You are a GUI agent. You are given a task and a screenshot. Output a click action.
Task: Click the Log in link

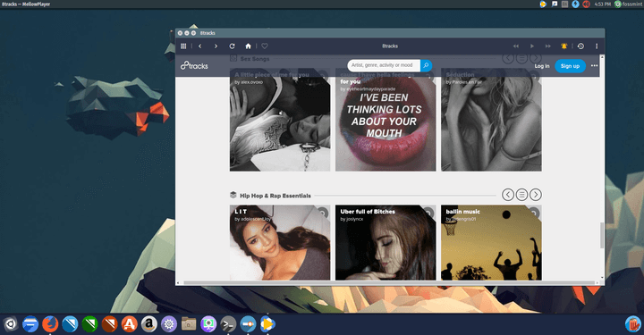pos(542,66)
